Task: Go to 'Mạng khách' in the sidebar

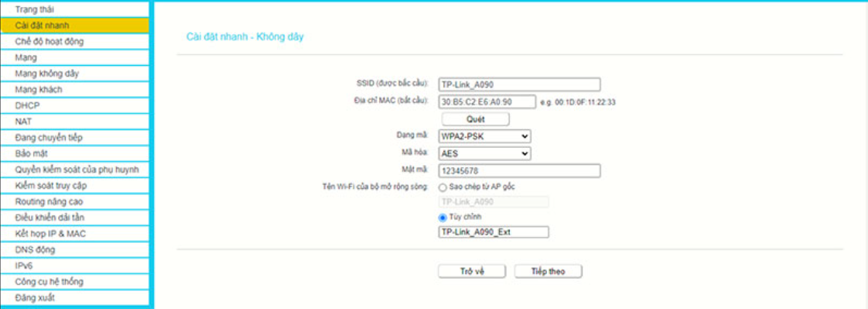Action: tap(75, 90)
